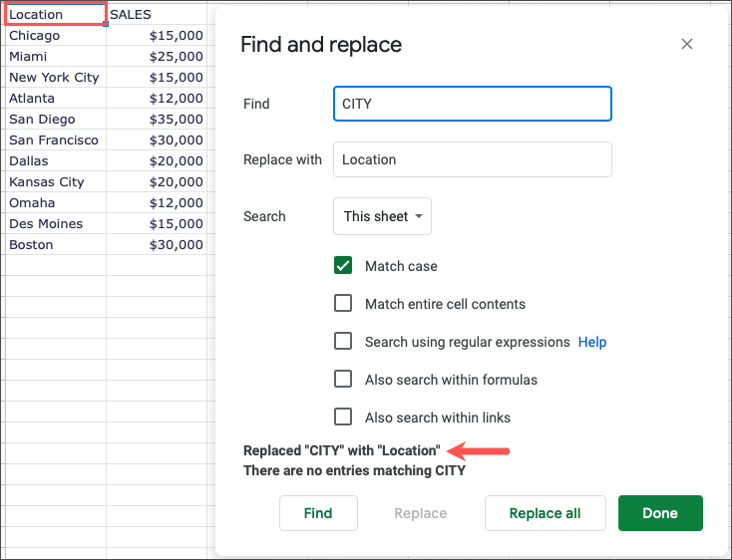
Task: Open the This sheet search dropdown
Action: [382, 216]
